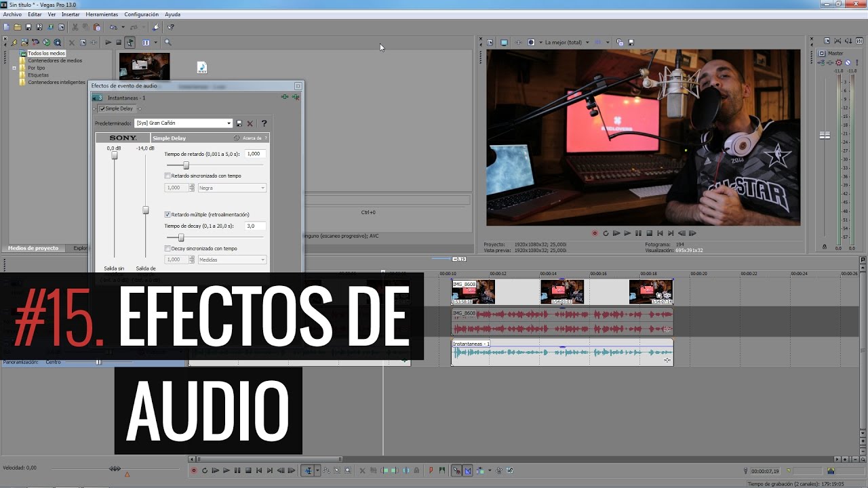This screenshot has height=488, width=868.
Task: Expand the Por tipo folder
Action: coord(14,68)
